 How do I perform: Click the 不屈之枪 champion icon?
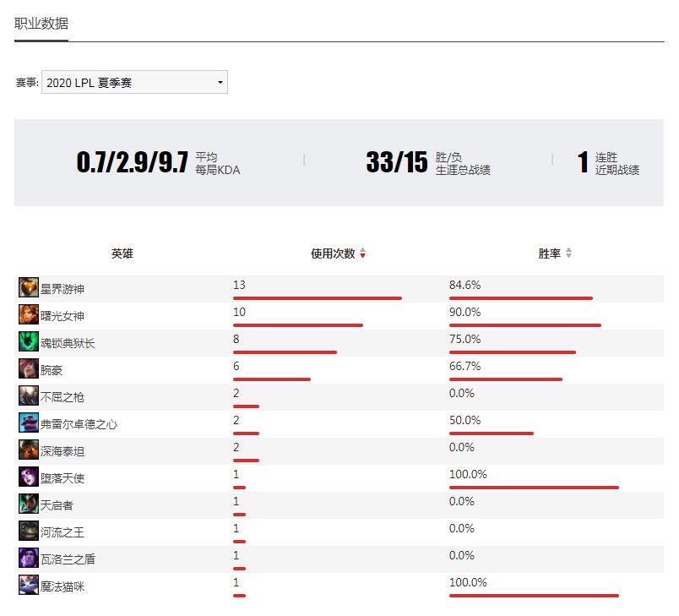click(x=29, y=395)
